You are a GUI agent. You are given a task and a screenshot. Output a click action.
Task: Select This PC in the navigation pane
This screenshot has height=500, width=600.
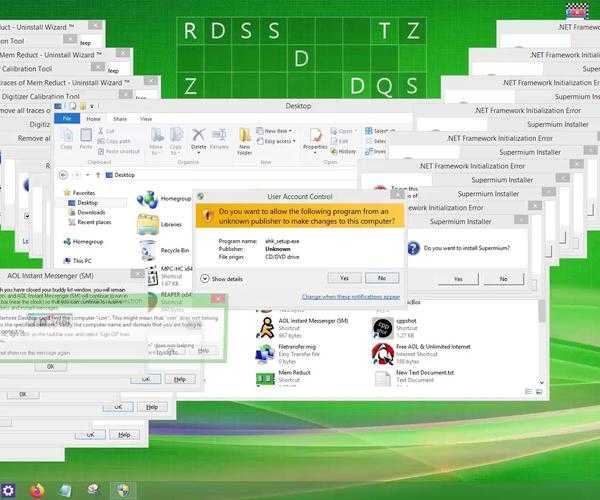77,261
